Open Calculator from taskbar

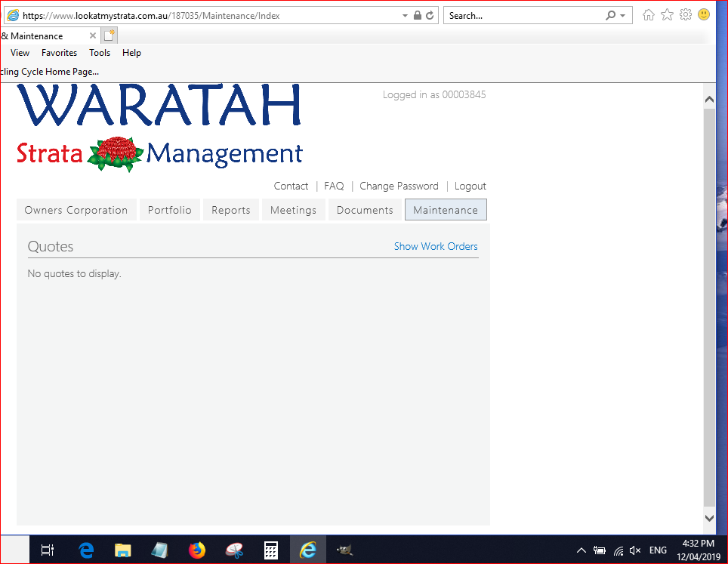pos(271,550)
